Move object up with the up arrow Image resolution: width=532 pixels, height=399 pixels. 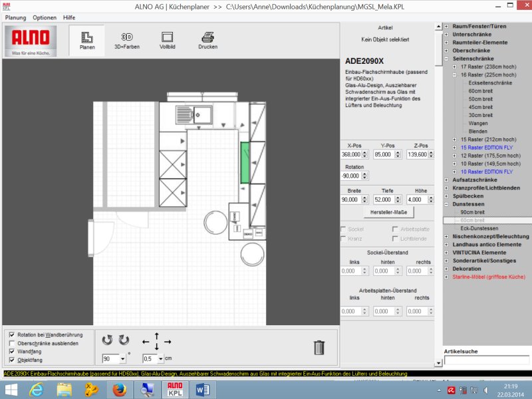pyautogui.click(x=157, y=335)
